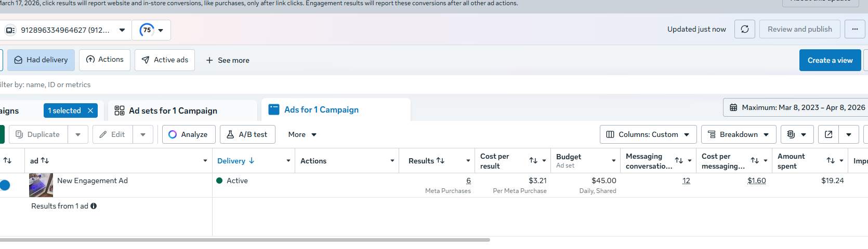Toggle the Had delivery filter
The height and width of the screenshot is (249, 868).
tap(41, 60)
